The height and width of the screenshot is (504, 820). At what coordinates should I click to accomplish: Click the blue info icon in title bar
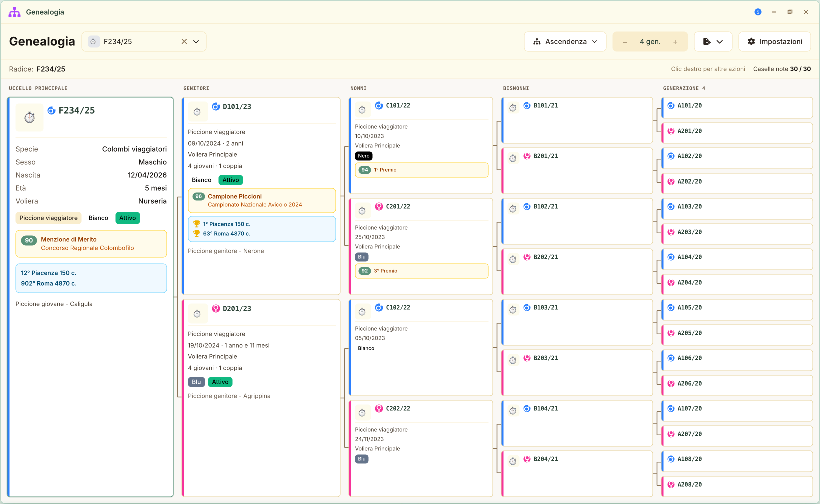click(x=758, y=12)
